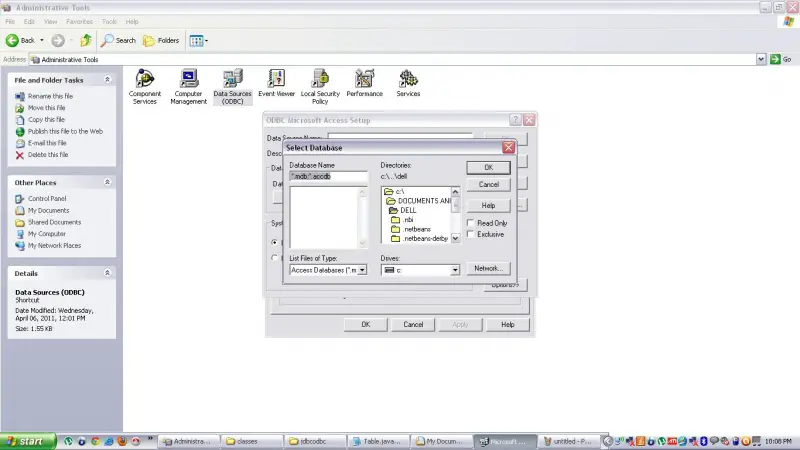Image resolution: width=800 pixels, height=450 pixels.
Task: Click the Folders toolbar button
Action: 161,40
